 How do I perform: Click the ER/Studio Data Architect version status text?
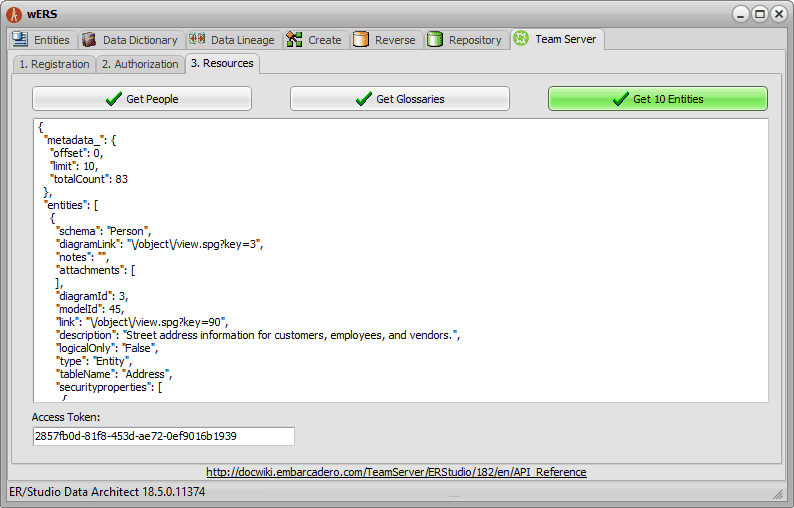point(107,492)
